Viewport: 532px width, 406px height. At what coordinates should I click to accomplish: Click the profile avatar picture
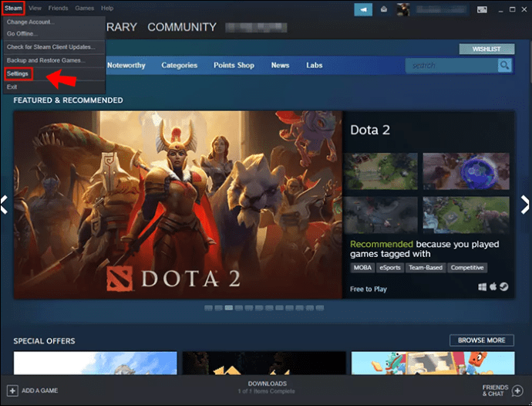click(403, 9)
